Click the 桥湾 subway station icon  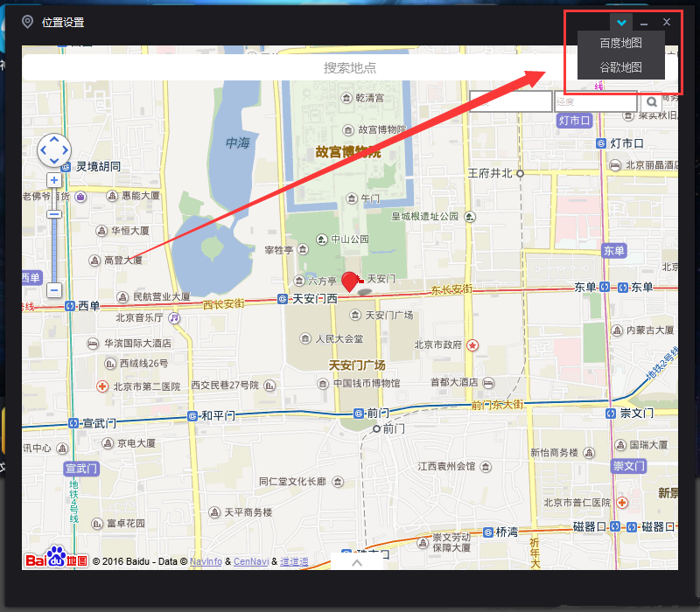pyautogui.click(x=488, y=532)
